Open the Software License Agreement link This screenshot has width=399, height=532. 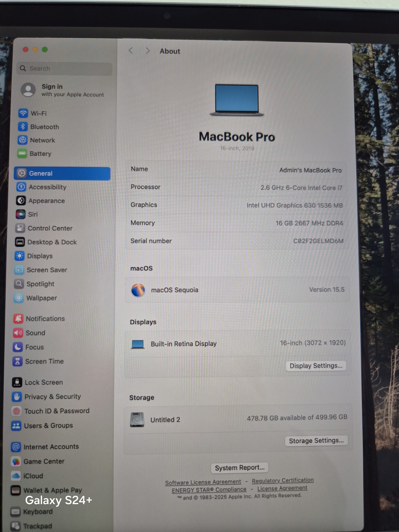203,482
